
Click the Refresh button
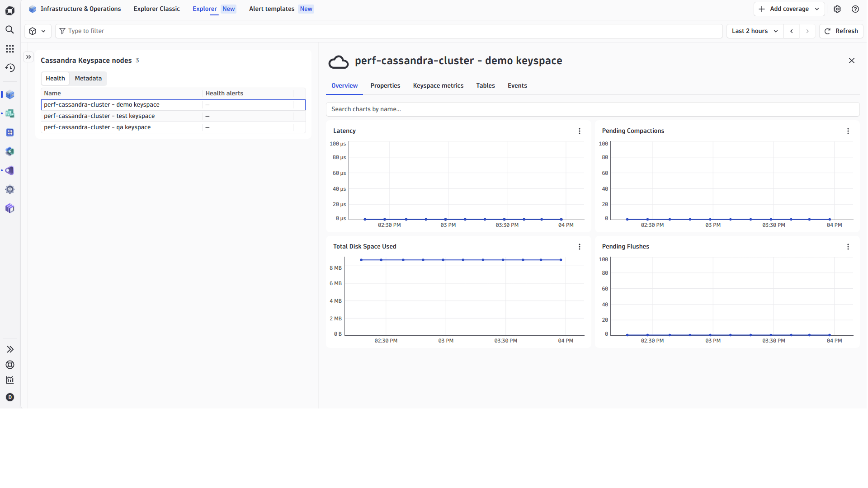pos(841,31)
